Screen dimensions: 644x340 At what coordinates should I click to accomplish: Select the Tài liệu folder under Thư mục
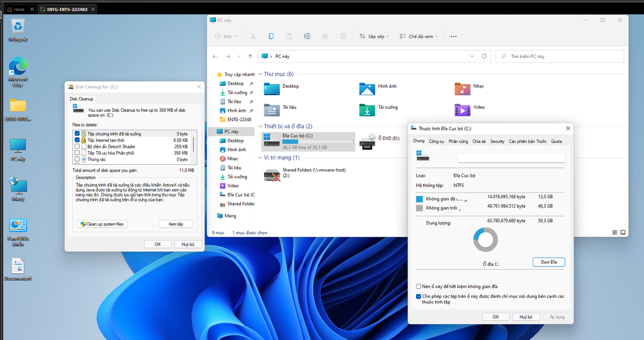[x=281, y=110]
